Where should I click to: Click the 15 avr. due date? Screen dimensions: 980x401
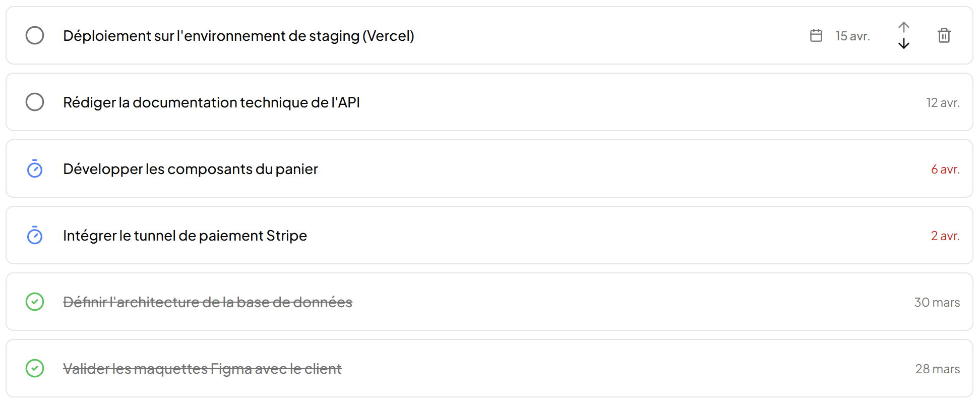pyautogui.click(x=852, y=36)
